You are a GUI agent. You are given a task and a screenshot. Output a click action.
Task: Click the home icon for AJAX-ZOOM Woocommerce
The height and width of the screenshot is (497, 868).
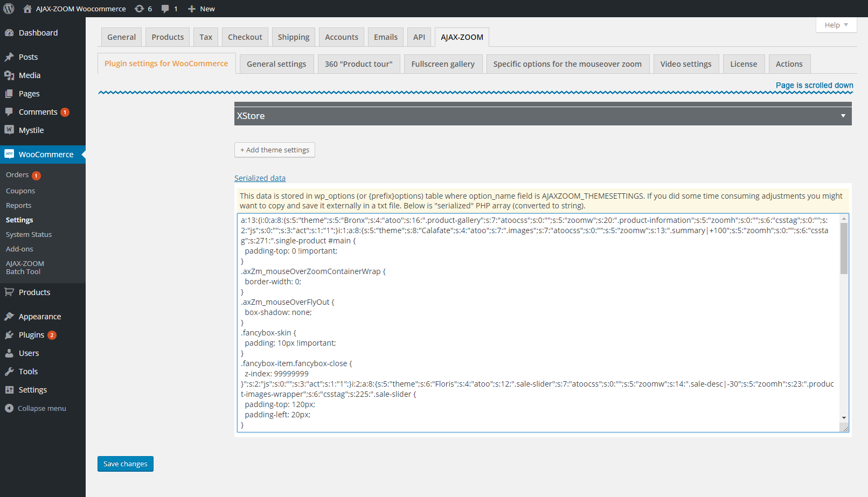[x=27, y=9]
